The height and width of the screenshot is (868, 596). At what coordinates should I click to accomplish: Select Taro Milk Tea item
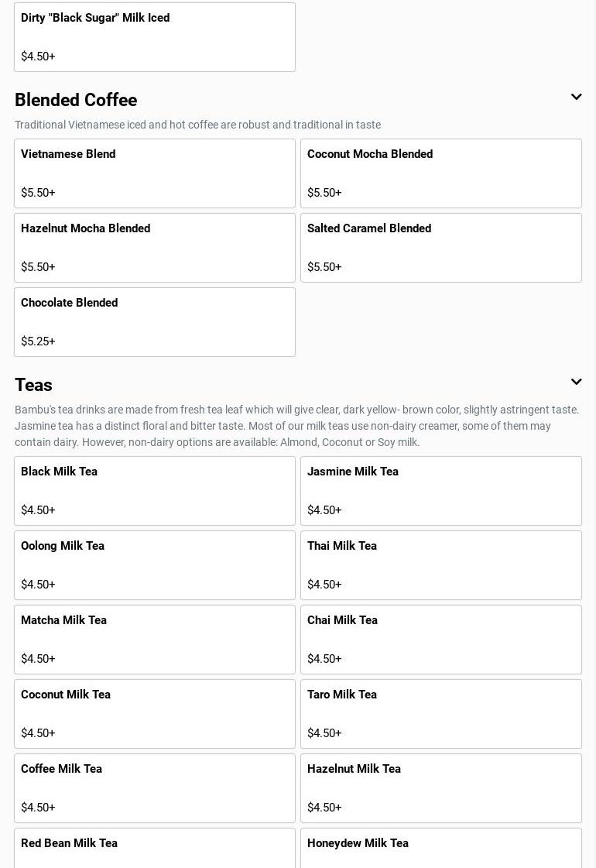point(441,714)
